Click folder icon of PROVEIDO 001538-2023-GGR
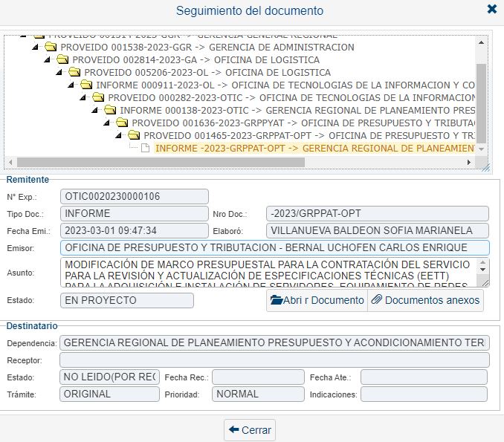Screen dimensions: 504x442 [x=51, y=47]
